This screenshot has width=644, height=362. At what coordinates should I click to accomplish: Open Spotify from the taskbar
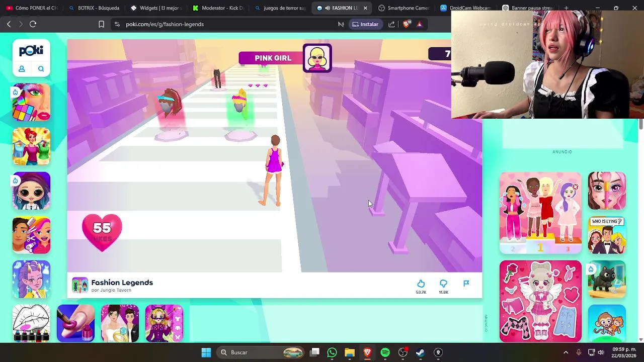pyautogui.click(x=385, y=352)
